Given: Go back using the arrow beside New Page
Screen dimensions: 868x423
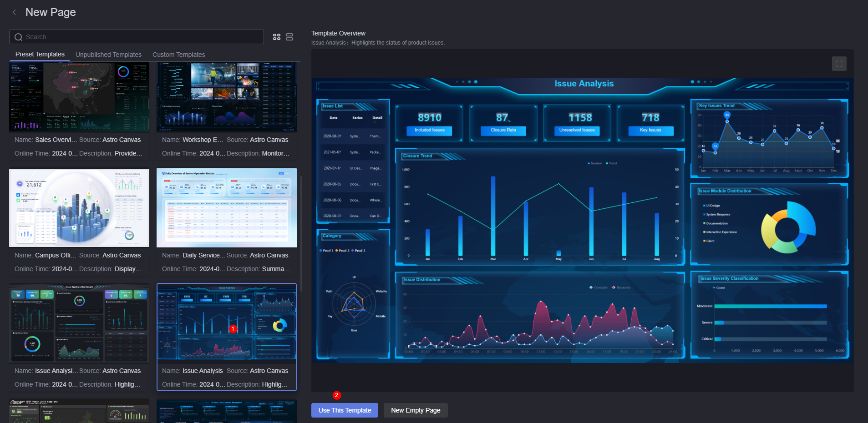Looking at the screenshot, I should tap(15, 12).
